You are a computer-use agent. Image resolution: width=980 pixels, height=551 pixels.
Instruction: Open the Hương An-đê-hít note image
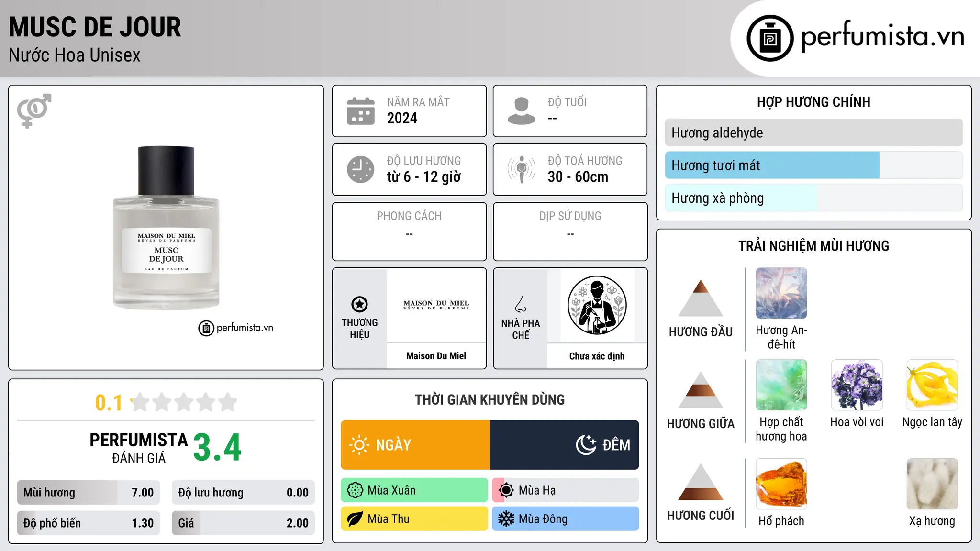(781, 293)
